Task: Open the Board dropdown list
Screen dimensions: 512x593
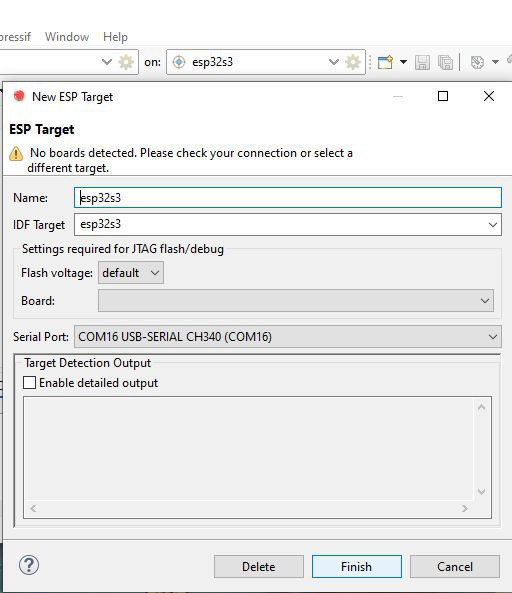Action: point(296,301)
